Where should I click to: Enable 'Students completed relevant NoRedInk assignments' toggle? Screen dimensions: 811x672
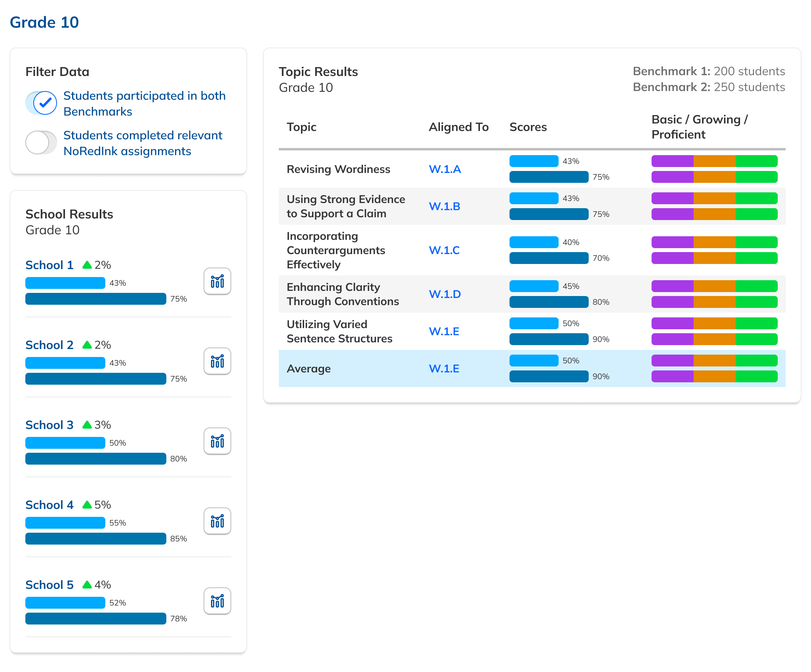click(x=41, y=142)
